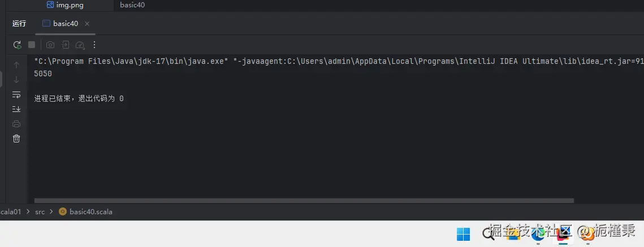Click the 5050 output line
Image resolution: width=644 pixels, height=247 pixels.
tap(43, 74)
